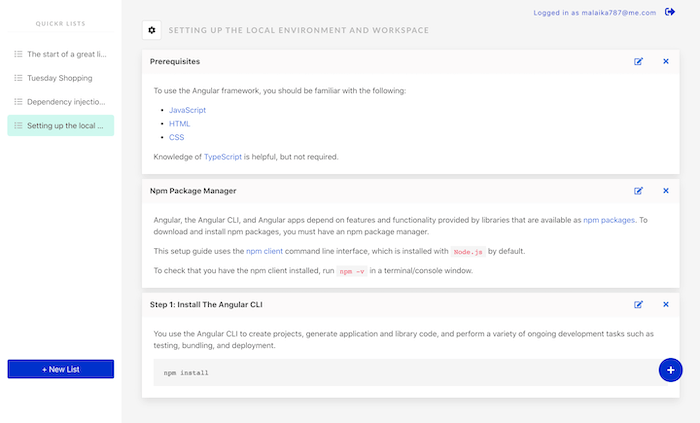Edit the Prerequisites card
The height and width of the screenshot is (423, 700).
click(x=639, y=62)
